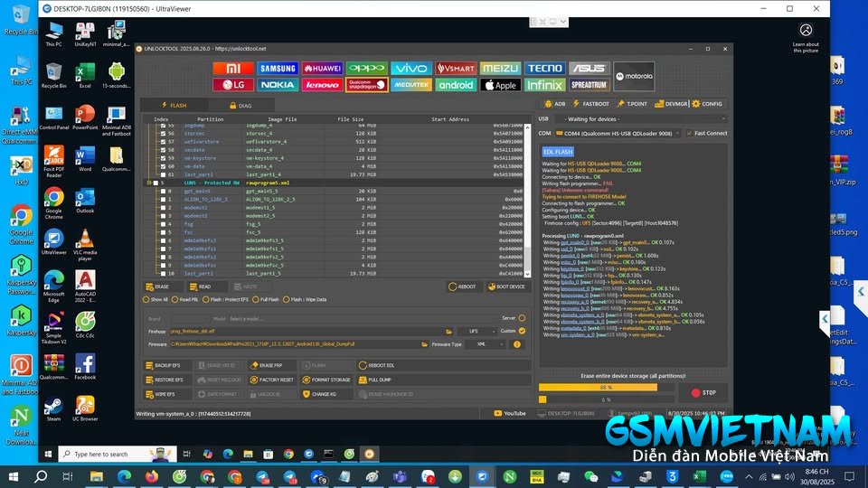Select the Samsung brand logo
Viewport: 868px width, 488px height.
coord(278,69)
